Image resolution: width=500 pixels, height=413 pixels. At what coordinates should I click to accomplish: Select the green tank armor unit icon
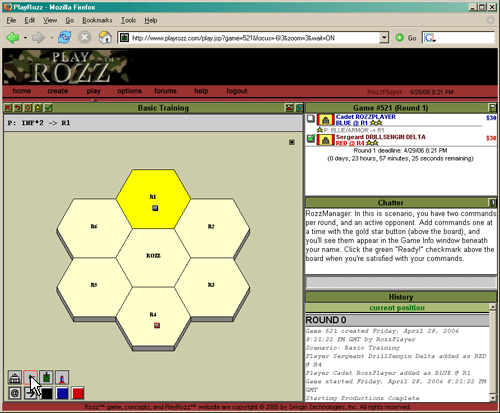coord(46,377)
